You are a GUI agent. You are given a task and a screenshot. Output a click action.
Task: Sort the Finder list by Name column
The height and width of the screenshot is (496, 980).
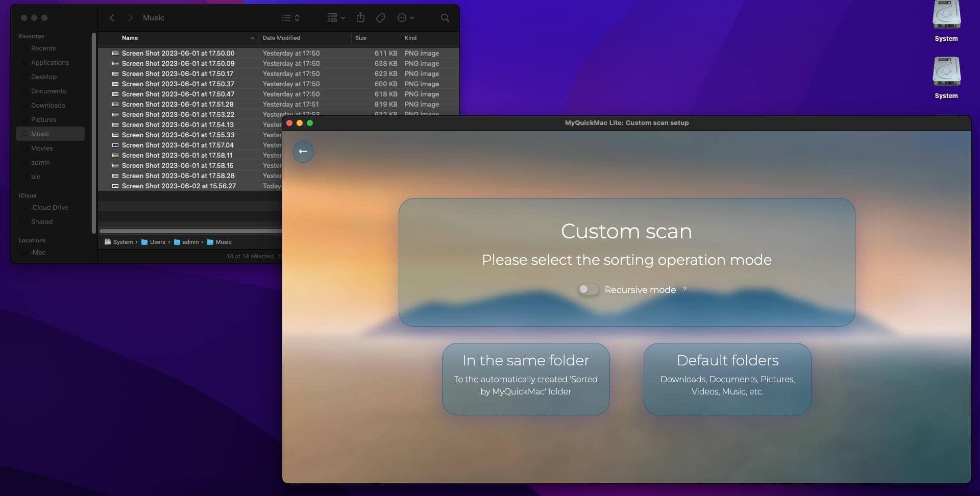point(130,38)
